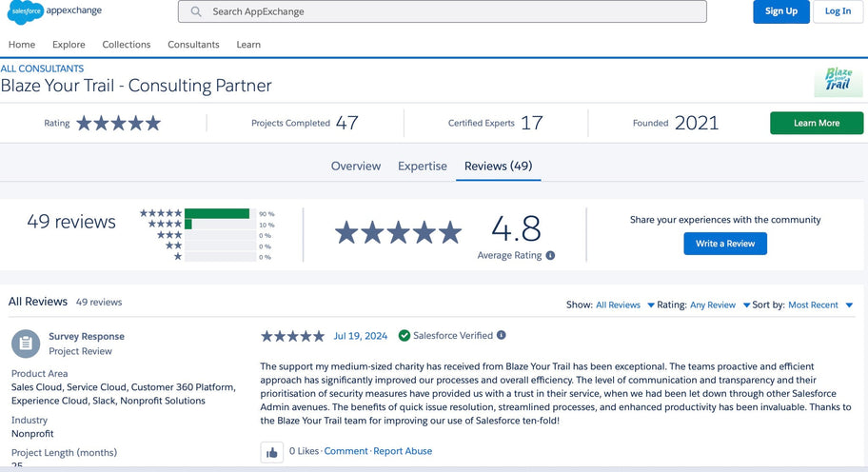Click the Certified Experts 17 value
868x472 pixels.
tap(531, 123)
